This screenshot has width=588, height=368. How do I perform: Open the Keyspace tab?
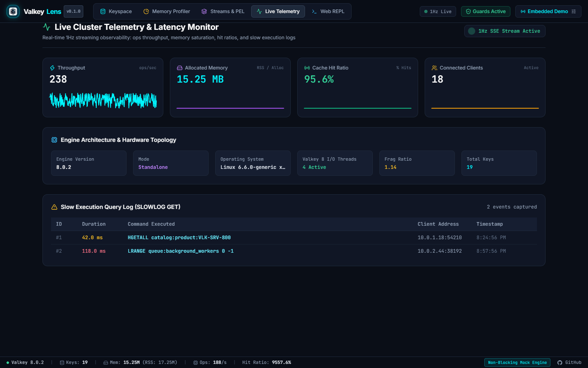pos(116,11)
